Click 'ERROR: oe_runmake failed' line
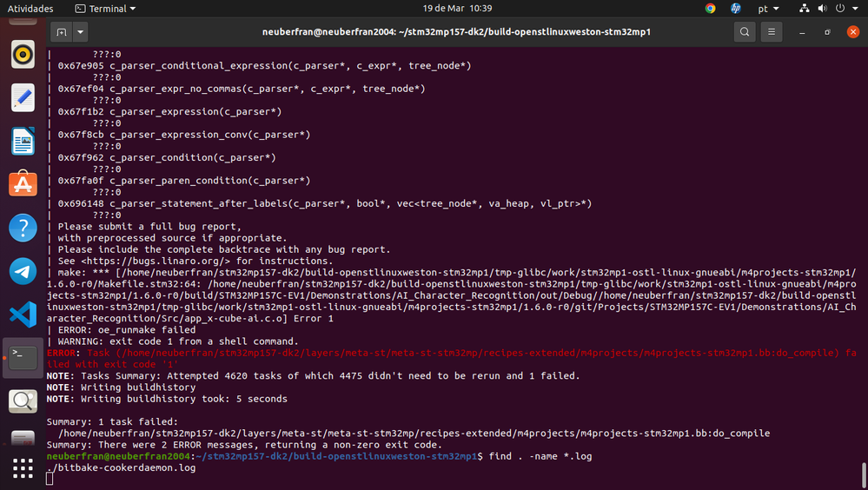 click(x=127, y=330)
